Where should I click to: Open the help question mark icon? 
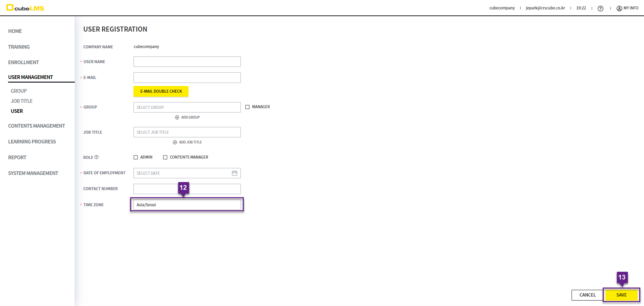(600, 8)
